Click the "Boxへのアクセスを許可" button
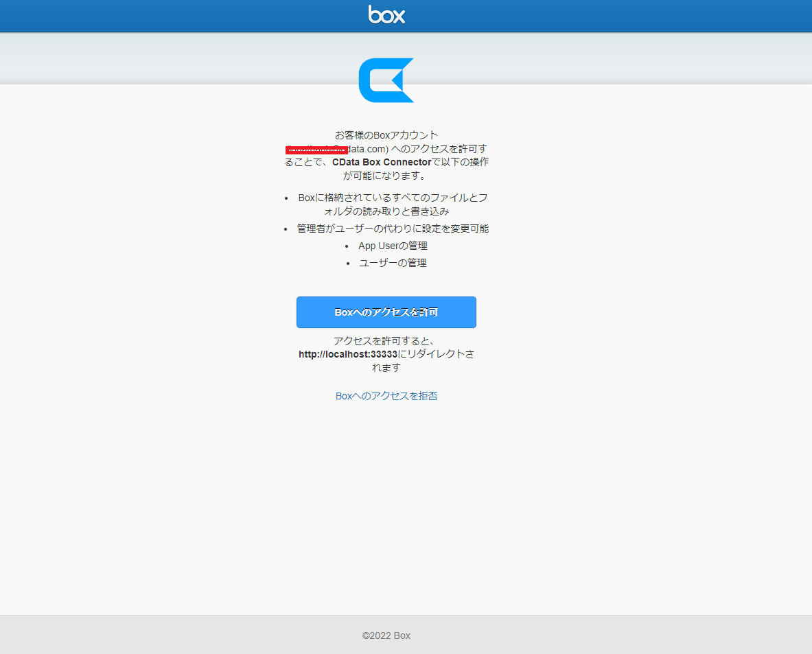The width and height of the screenshot is (812, 654). pos(386,312)
